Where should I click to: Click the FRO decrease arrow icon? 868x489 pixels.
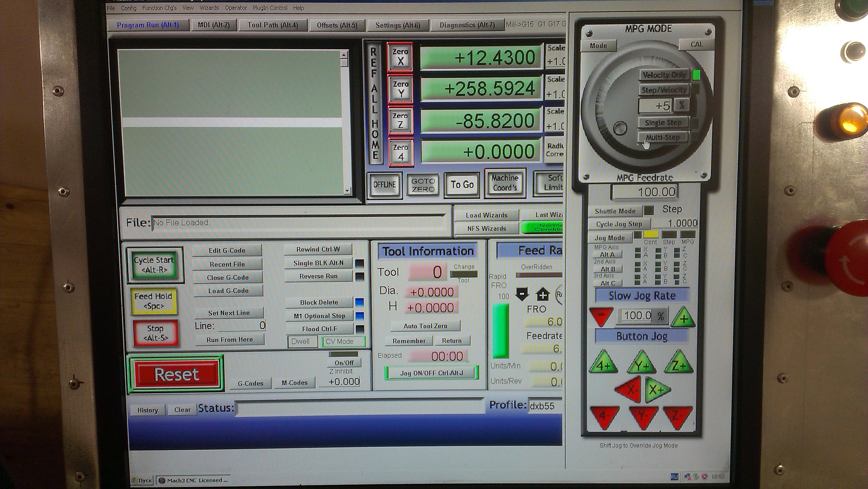(522, 294)
